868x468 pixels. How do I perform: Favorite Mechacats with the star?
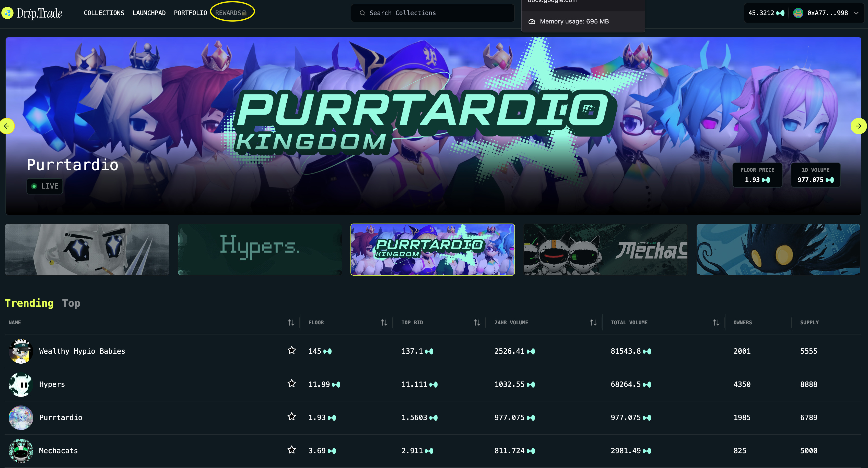292,450
